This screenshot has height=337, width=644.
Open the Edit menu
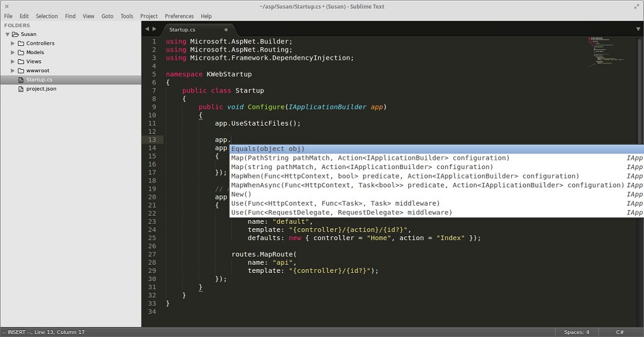click(x=25, y=16)
